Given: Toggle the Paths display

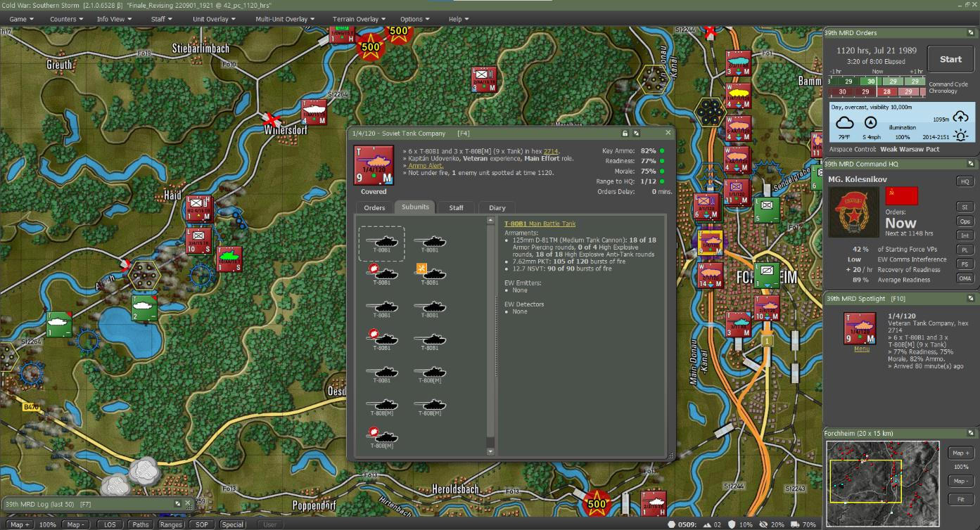Looking at the screenshot, I should (140, 524).
